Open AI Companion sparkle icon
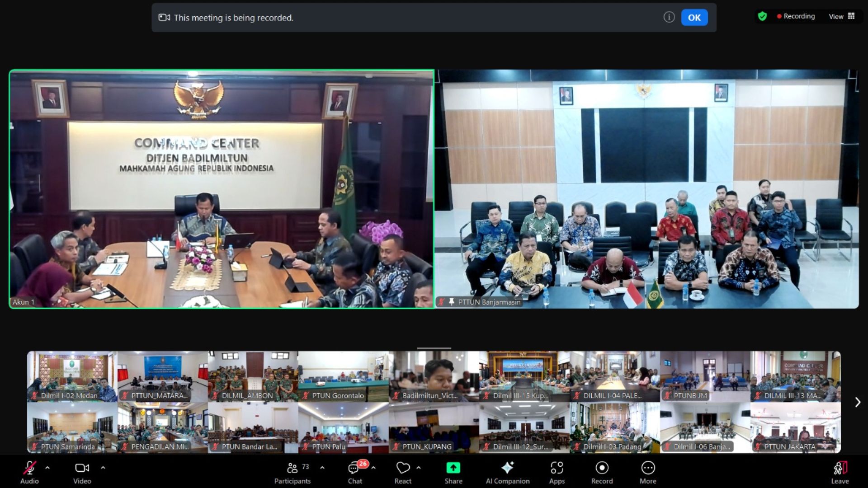 click(507, 468)
